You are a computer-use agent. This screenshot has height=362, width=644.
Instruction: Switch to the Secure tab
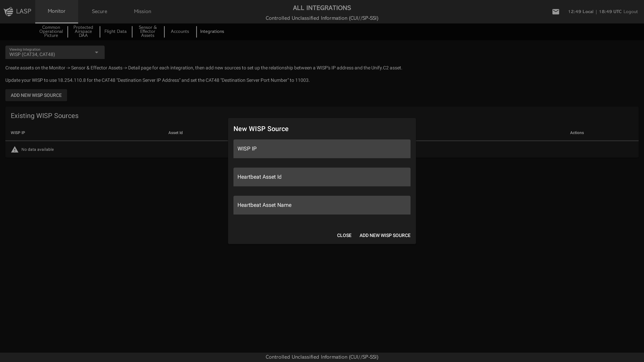tap(100, 11)
